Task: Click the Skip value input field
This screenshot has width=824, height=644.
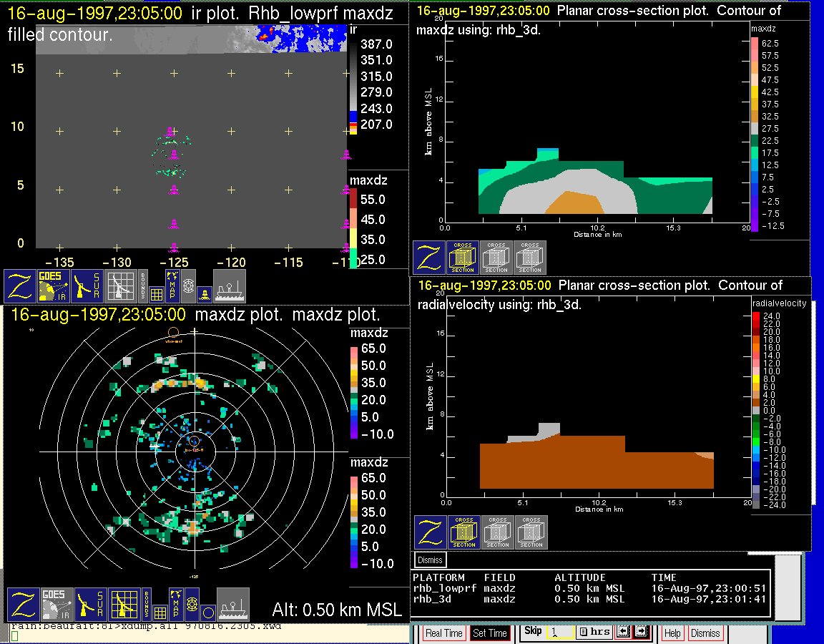Action: [559, 633]
